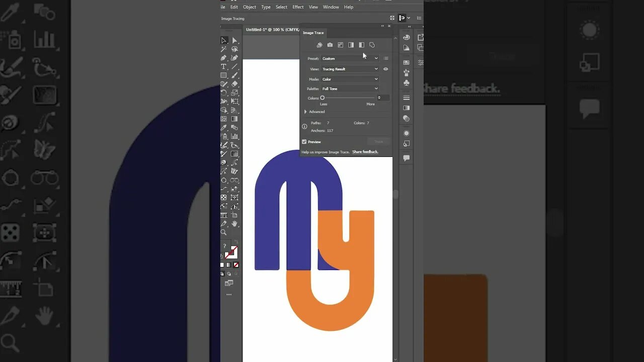The image size is (644, 362).
Task: Select the Scale tool
Action: [234, 93]
